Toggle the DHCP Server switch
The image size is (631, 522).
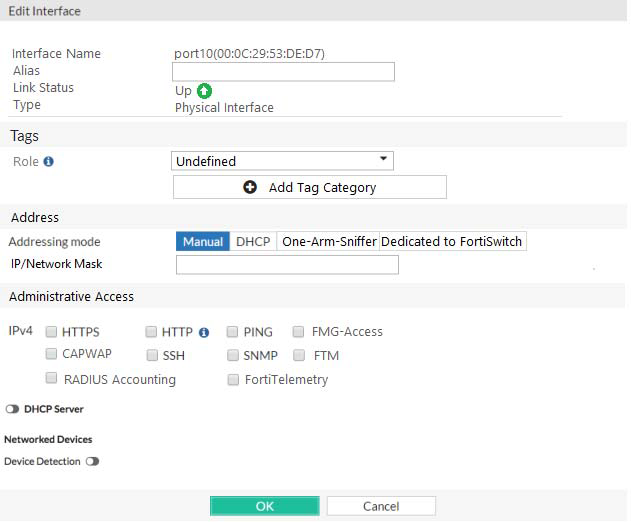tap(13, 409)
